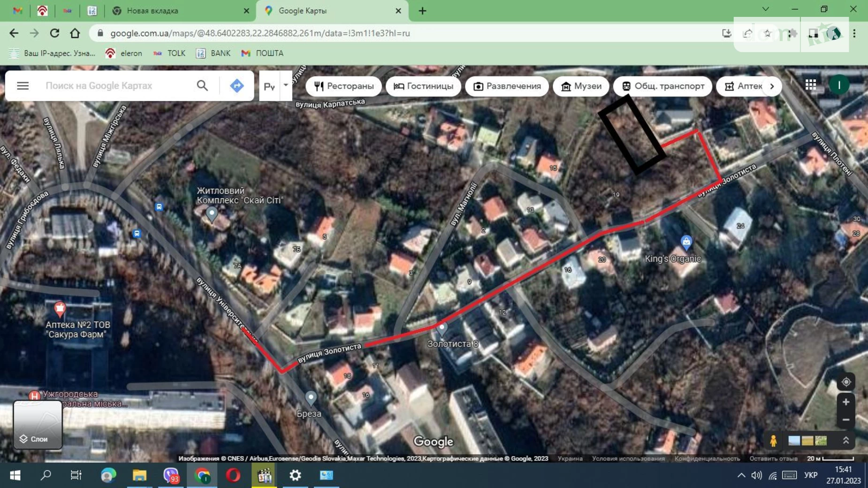Select the Street View pegman
Viewport: 868px width, 488px height.
[773, 441]
